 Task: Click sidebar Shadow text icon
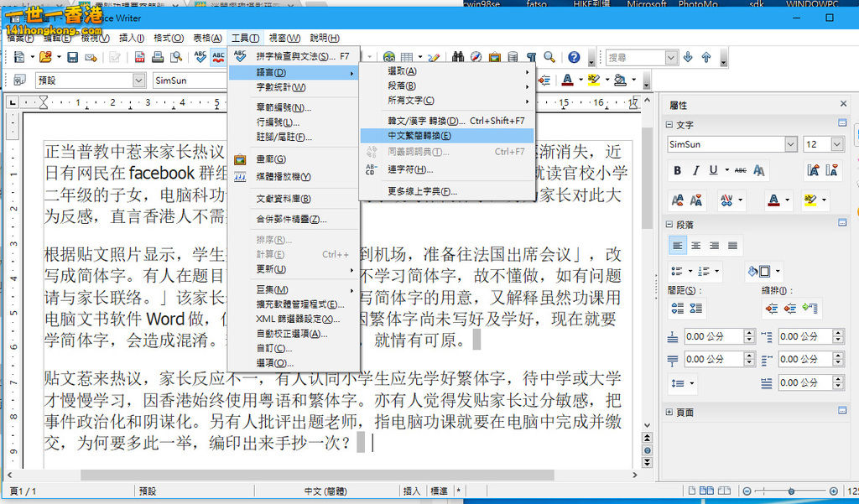point(758,170)
